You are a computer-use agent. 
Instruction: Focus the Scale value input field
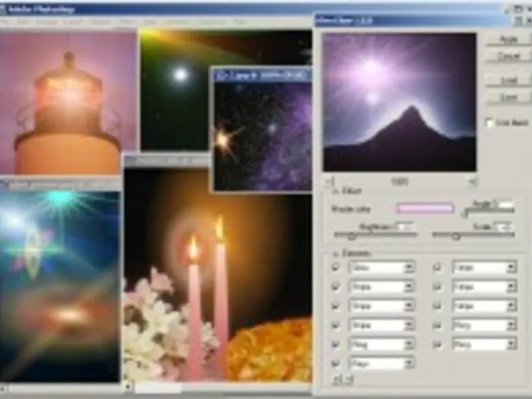503,226
